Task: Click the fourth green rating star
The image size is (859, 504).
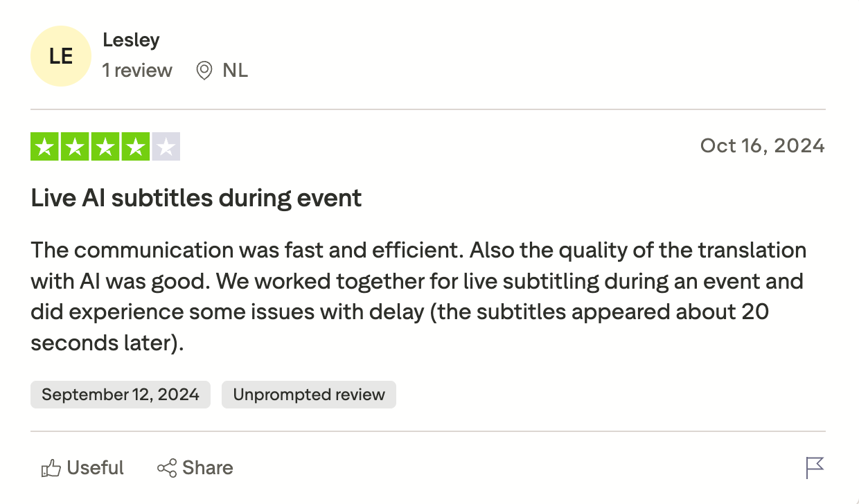Action: tap(136, 146)
